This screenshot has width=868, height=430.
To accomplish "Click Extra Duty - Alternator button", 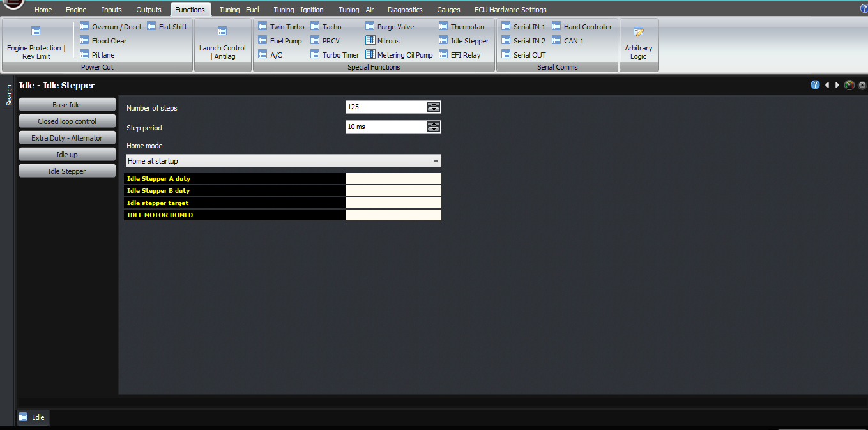I will pyautogui.click(x=67, y=138).
